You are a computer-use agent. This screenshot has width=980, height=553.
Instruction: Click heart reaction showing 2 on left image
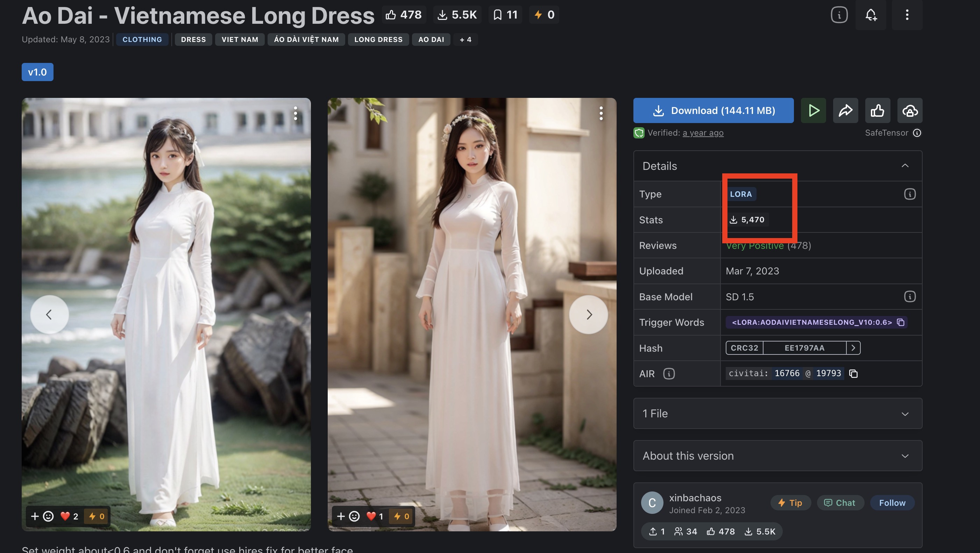pos(69,516)
